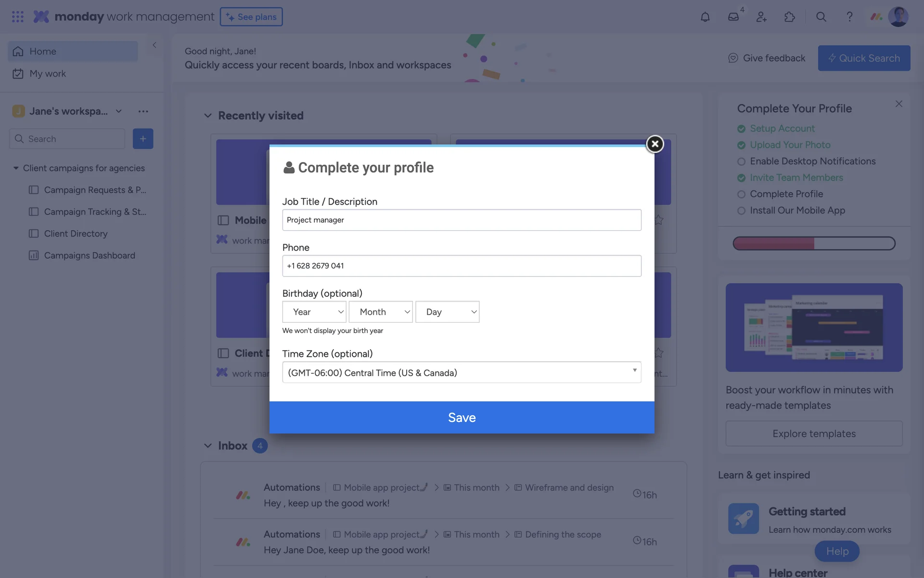Click the profile completion progress bar

(x=814, y=243)
